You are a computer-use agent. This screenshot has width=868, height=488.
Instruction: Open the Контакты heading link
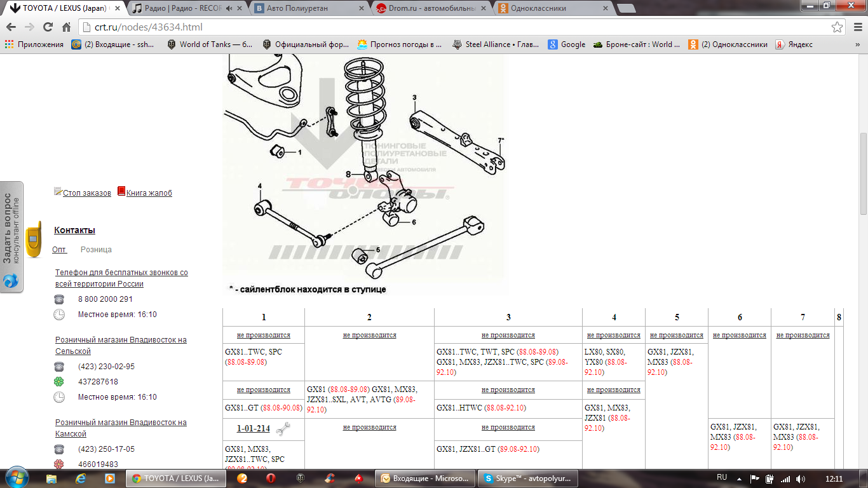click(74, 230)
